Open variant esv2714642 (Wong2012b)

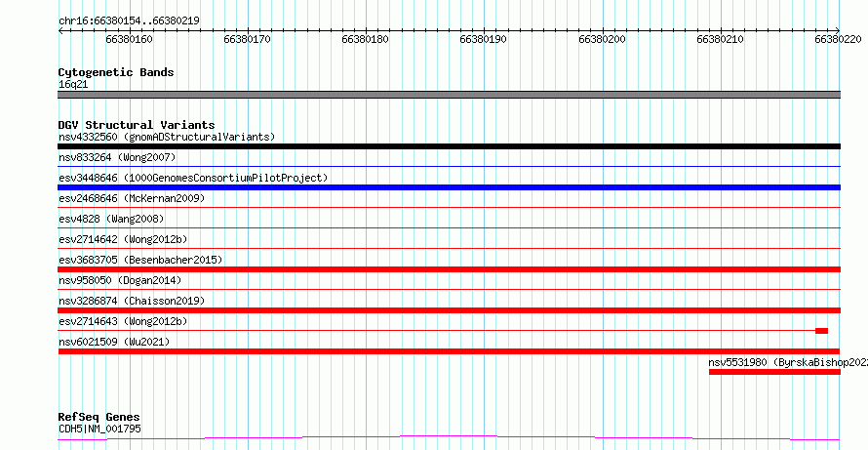click(x=123, y=239)
